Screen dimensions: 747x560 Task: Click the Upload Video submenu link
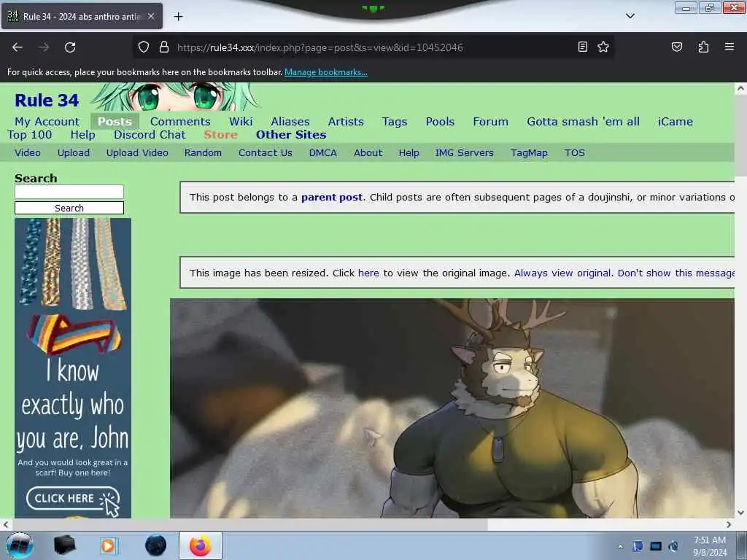pos(137,153)
